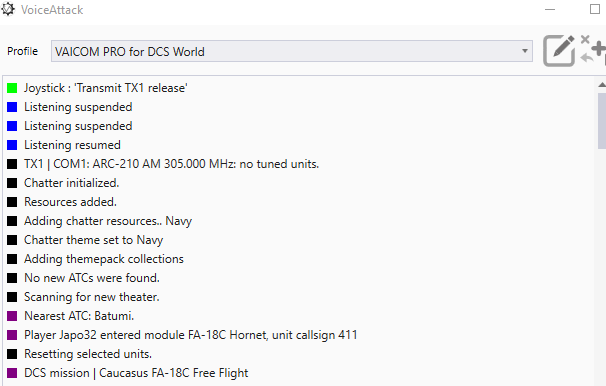Select "Chatter initialized." log entry
This screenshot has height=386, width=606.
pos(71,183)
